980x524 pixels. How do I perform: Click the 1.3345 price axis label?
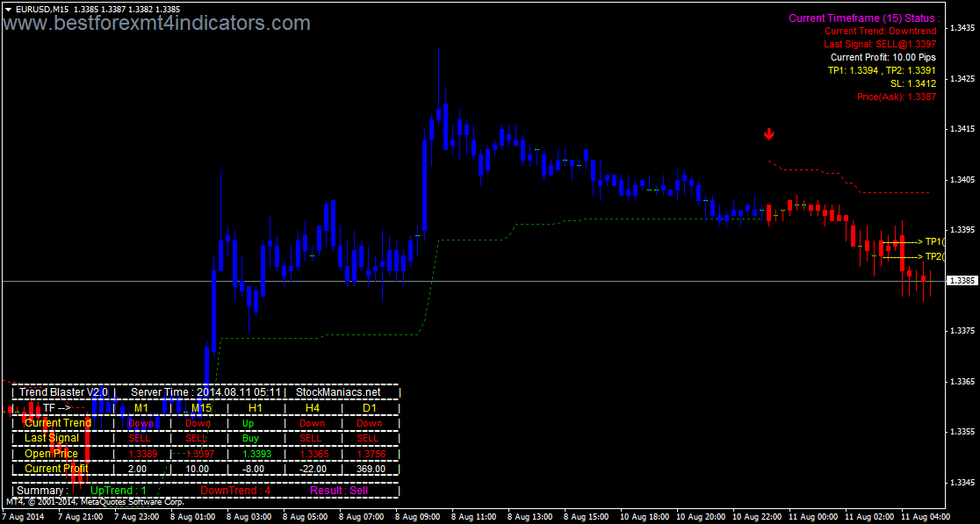pos(962,482)
